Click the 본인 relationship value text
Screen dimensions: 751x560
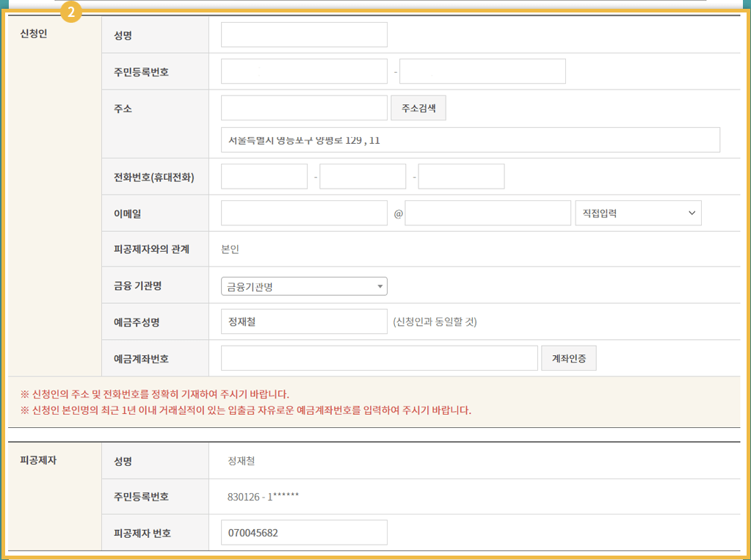click(230, 250)
